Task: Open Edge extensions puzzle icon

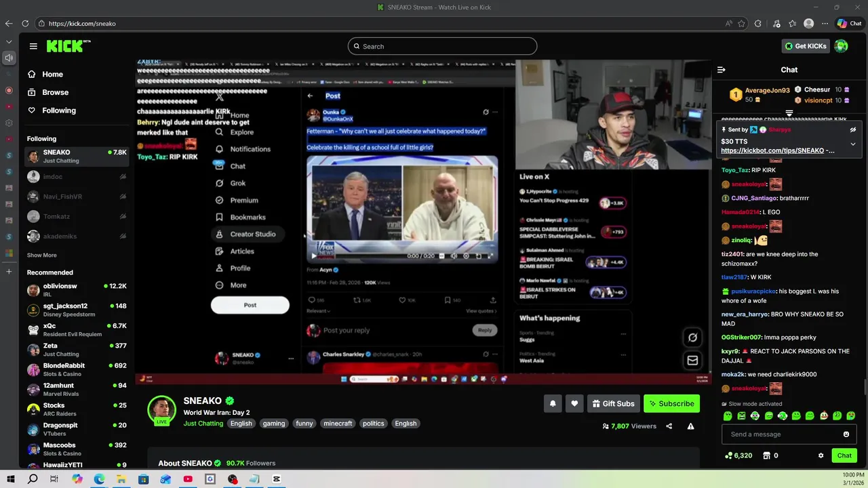Action: click(x=758, y=23)
